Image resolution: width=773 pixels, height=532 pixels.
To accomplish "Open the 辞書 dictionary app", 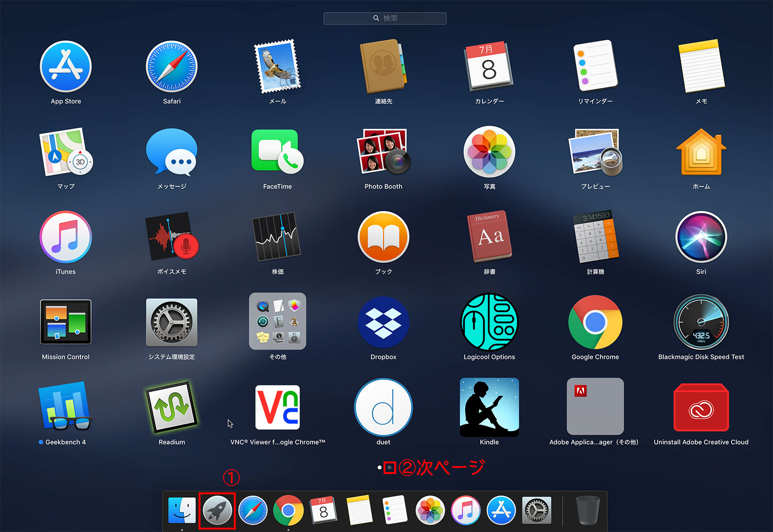I will [x=489, y=237].
